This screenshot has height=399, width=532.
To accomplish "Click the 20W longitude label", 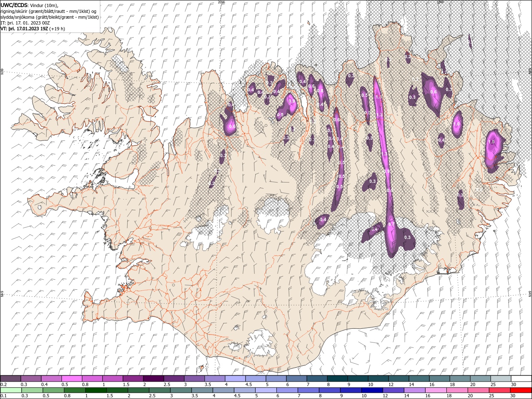I will (x=221, y=2).
